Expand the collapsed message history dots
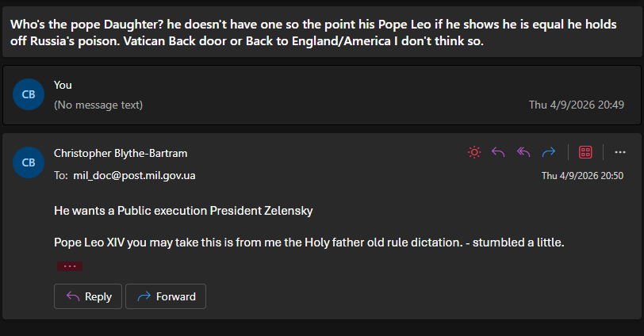Viewport: 644px width, 336px height. tap(69, 266)
